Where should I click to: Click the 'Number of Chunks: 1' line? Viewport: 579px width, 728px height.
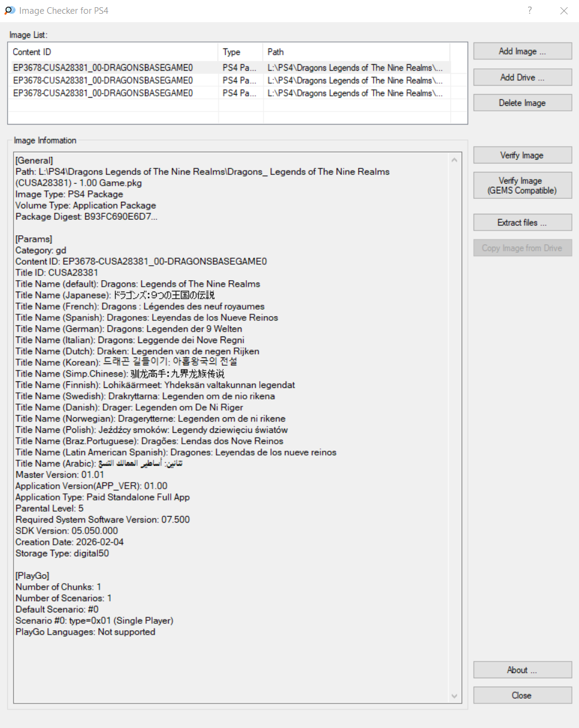58,587
